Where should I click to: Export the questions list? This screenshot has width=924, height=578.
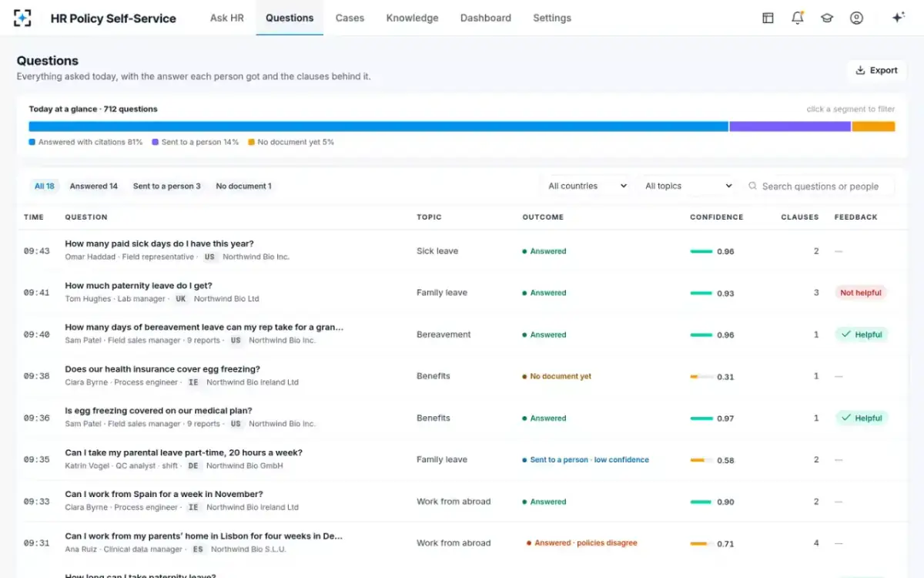point(876,70)
